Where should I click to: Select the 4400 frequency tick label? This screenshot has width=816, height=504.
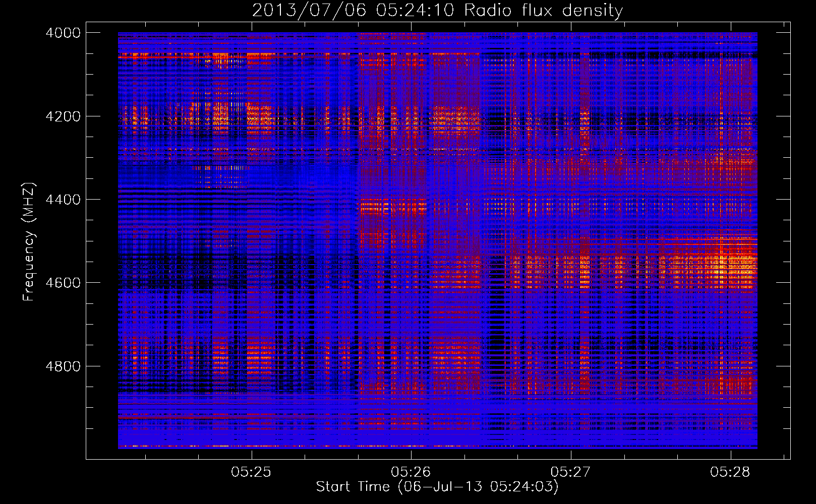[x=63, y=200]
